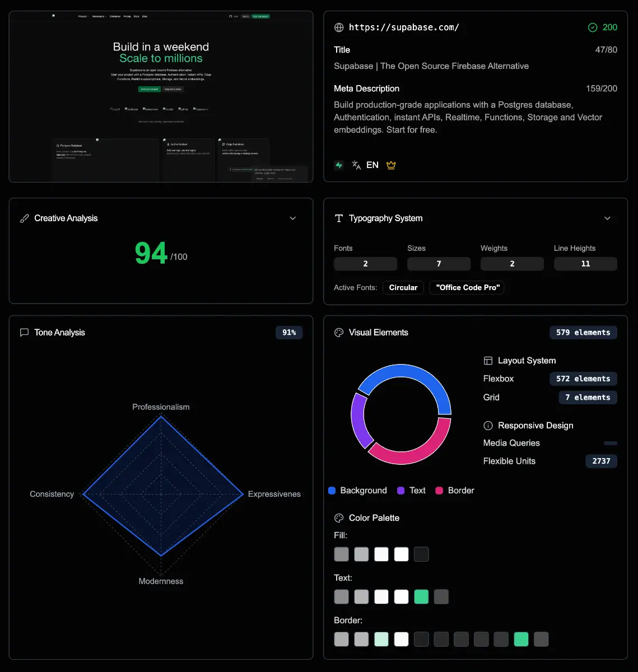Collapse the Typography System panel

pos(607,218)
